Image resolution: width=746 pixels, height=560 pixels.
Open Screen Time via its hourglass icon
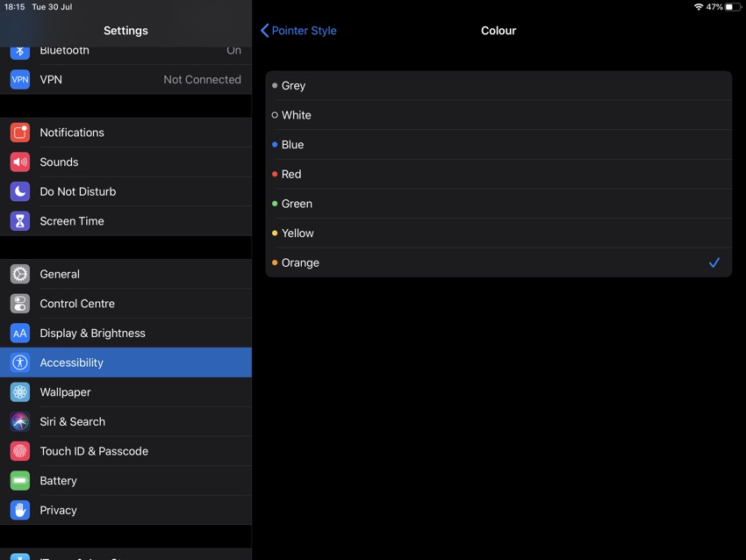[20, 220]
